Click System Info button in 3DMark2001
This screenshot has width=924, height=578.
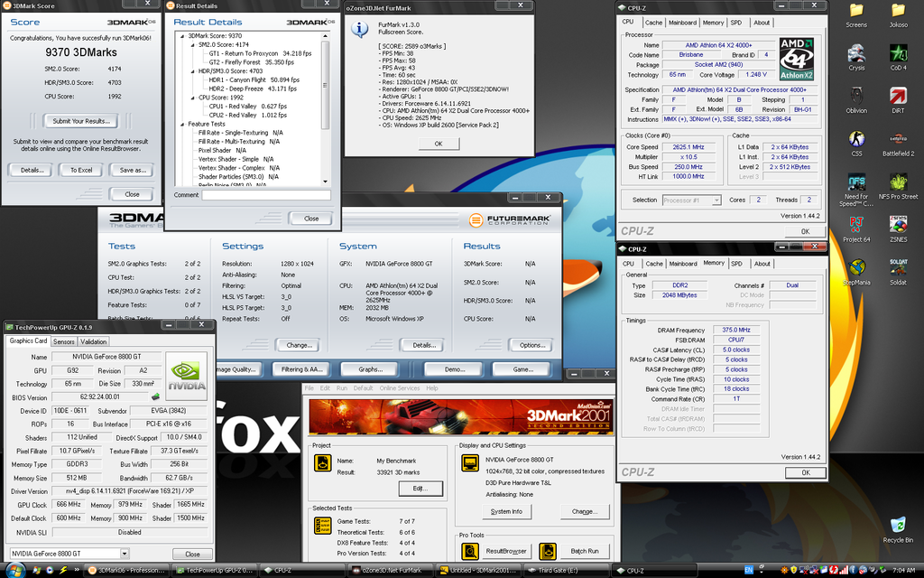(x=506, y=512)
